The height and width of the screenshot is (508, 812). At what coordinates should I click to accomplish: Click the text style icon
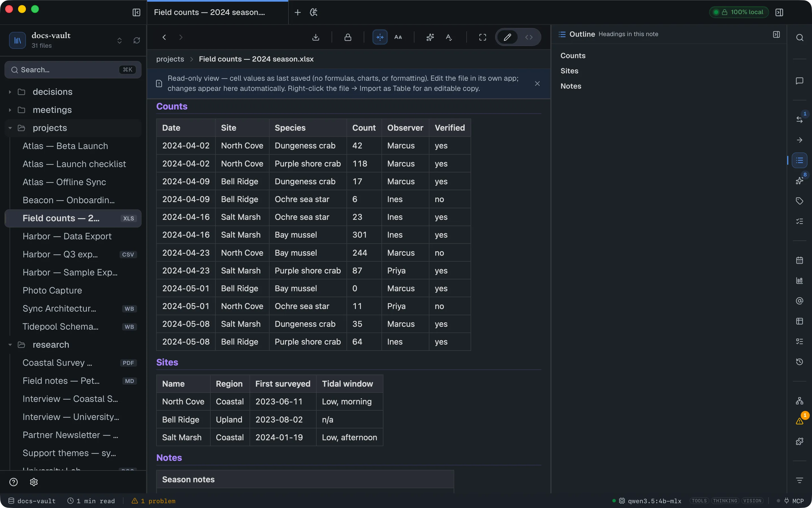449,37
